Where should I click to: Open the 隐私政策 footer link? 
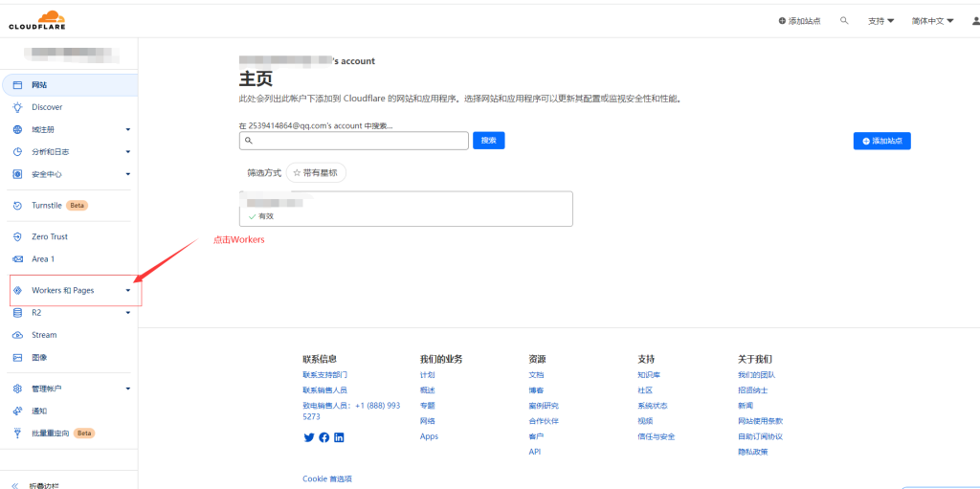(752, 452)
